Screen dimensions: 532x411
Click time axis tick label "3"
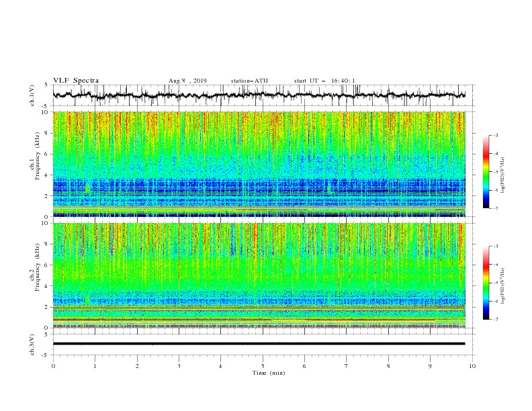tap(179, 366)
